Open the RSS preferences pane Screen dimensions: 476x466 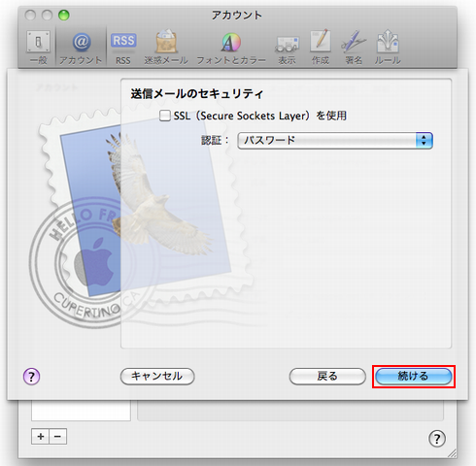click(123, 48)
